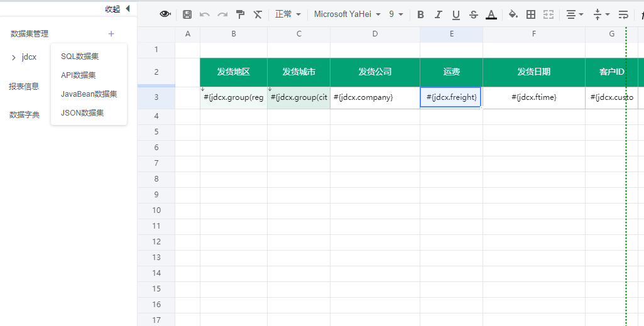The width and height of the screenshot is (644, 326).
Task: Click the preview eye icon
Action: [x=165, y=14]
